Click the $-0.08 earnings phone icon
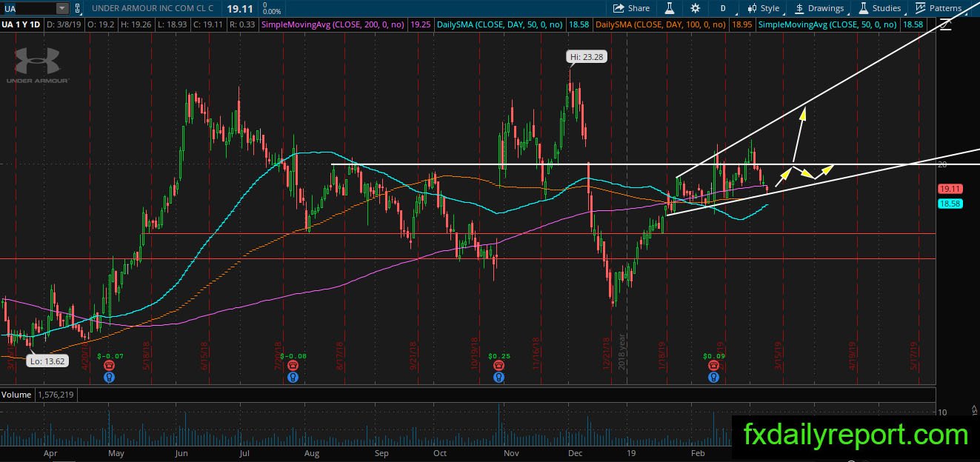 click(x=293, y=365)
